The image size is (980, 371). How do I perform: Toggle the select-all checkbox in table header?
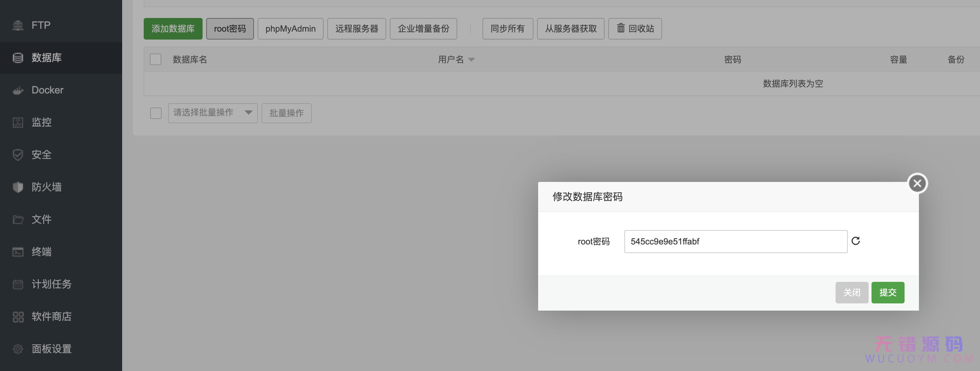pos(156,60)
